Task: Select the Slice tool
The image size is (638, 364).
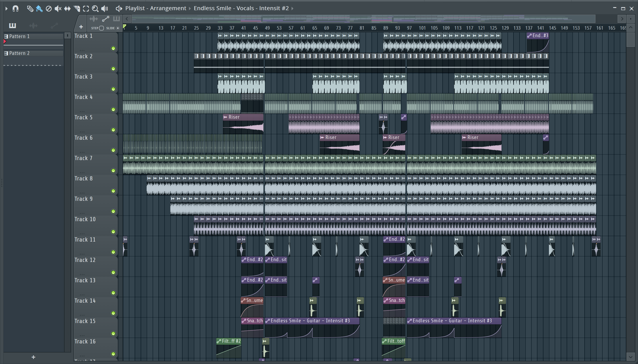Action: tap(77, 9)
